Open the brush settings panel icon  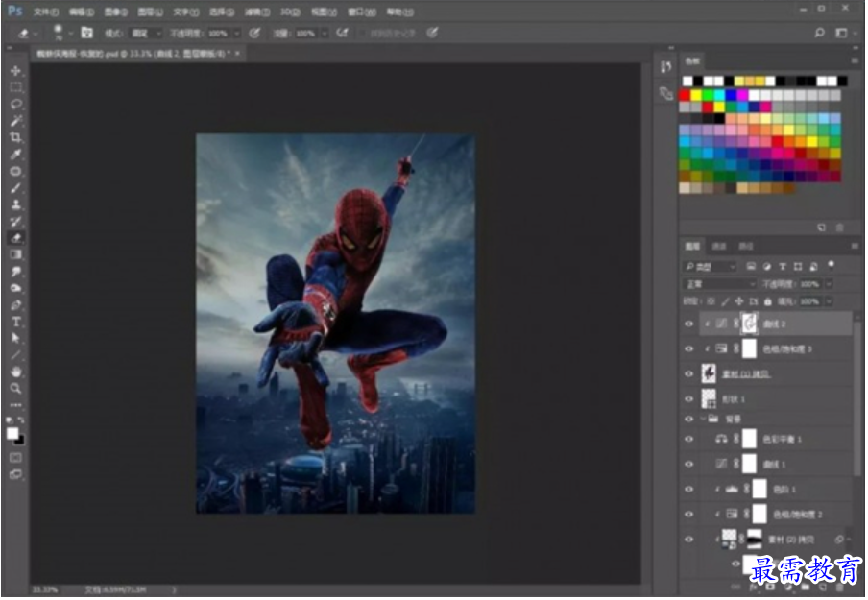coord(87,33)
